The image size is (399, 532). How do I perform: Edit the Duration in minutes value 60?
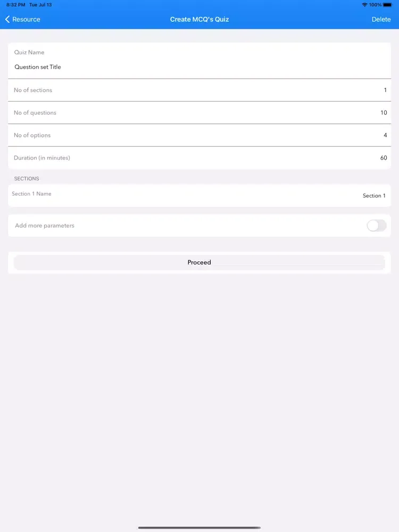384,158
